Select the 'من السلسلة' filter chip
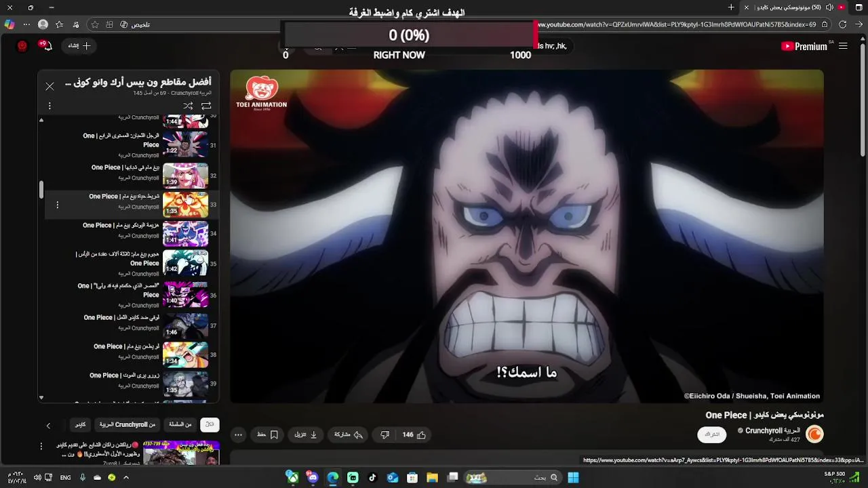Screen dimensions: 868x488 click(x=180, y=424)
